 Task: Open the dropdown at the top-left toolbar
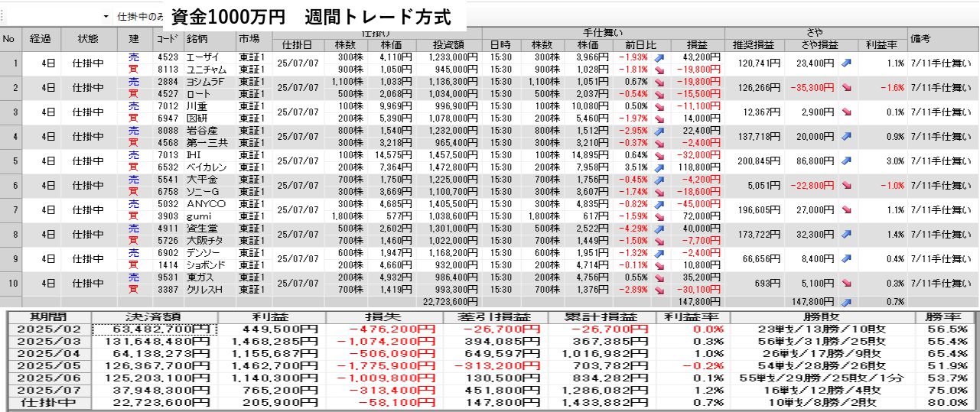pyautogui.click(x=106, y=16)
